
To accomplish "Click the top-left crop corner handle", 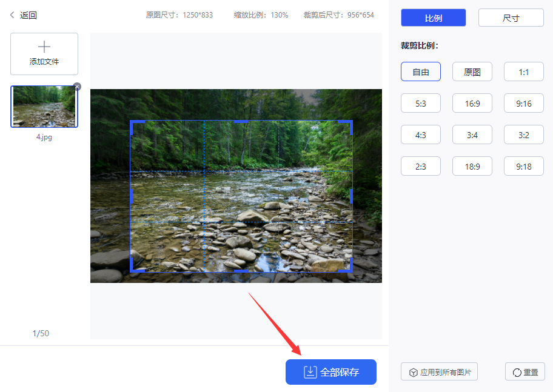I will click(132, 122).
